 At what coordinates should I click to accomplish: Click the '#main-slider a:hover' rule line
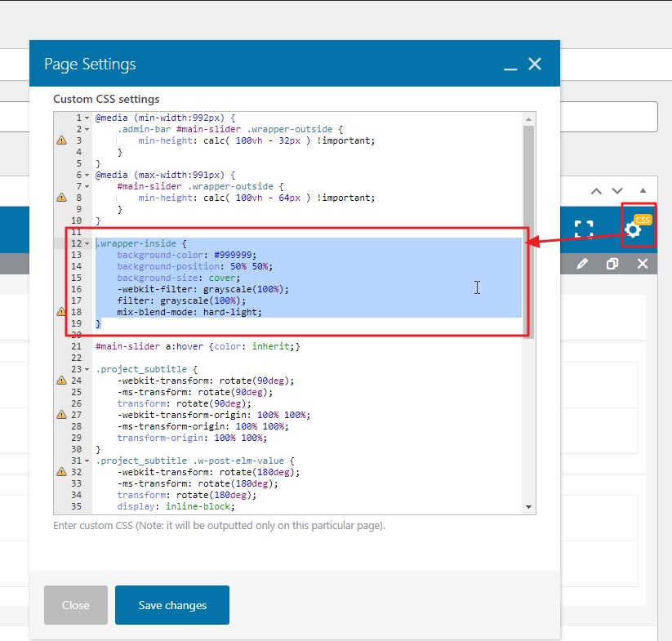pos(198,346)
